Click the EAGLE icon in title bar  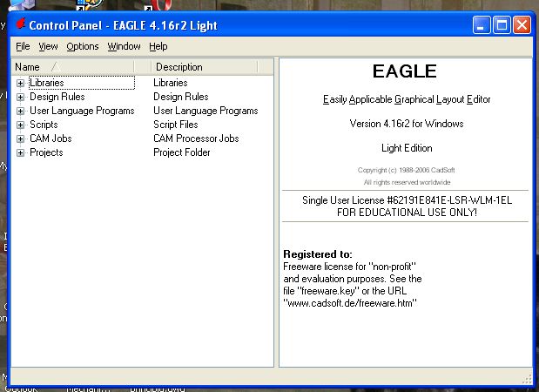point(21,24)
